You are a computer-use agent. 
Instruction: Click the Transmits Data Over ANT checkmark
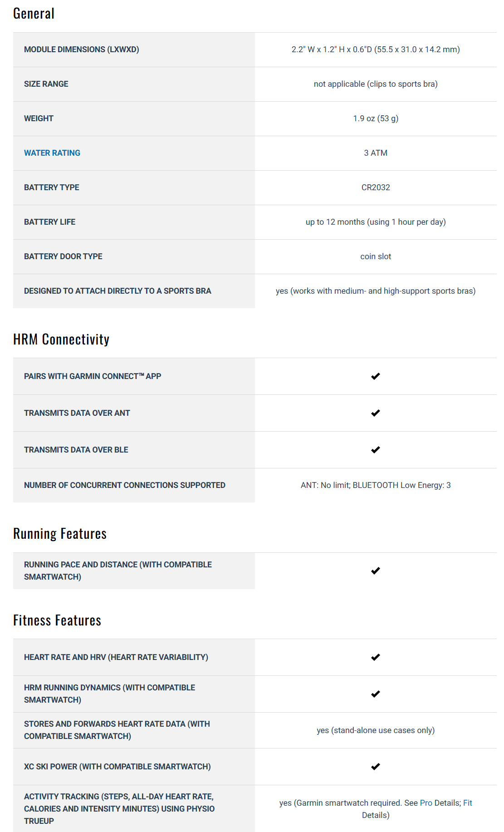coord(375,413)
